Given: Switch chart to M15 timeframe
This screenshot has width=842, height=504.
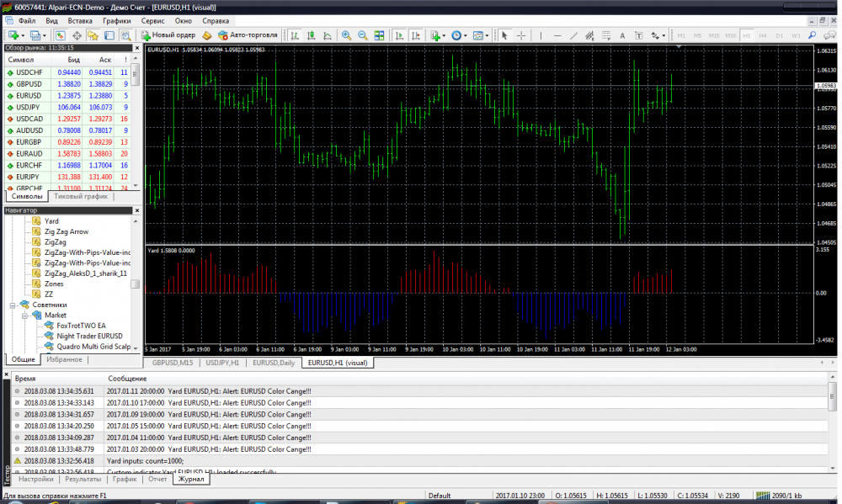Looking at the screenshot, I should click(x=714, y=35).
